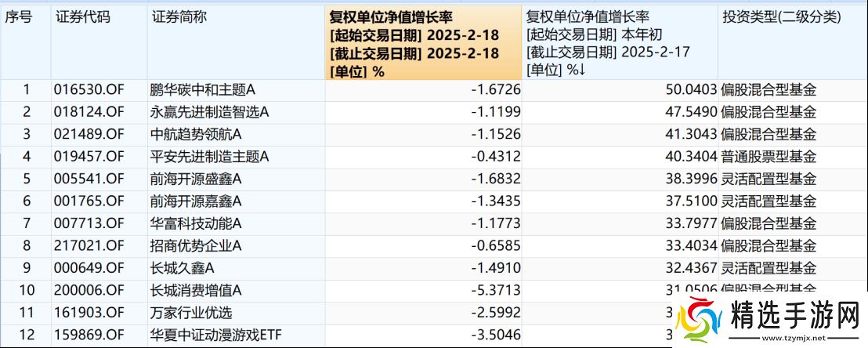Select security code 159869.OF

86,336
